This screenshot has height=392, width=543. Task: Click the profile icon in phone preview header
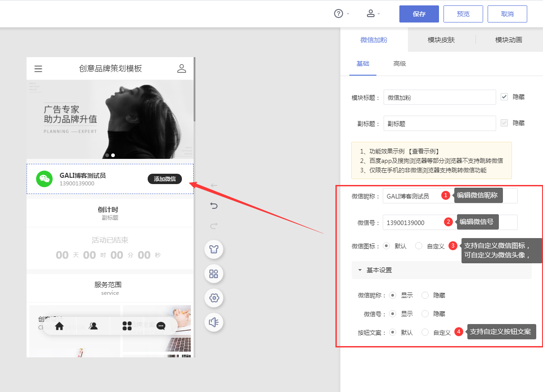(x=181, y=68)
